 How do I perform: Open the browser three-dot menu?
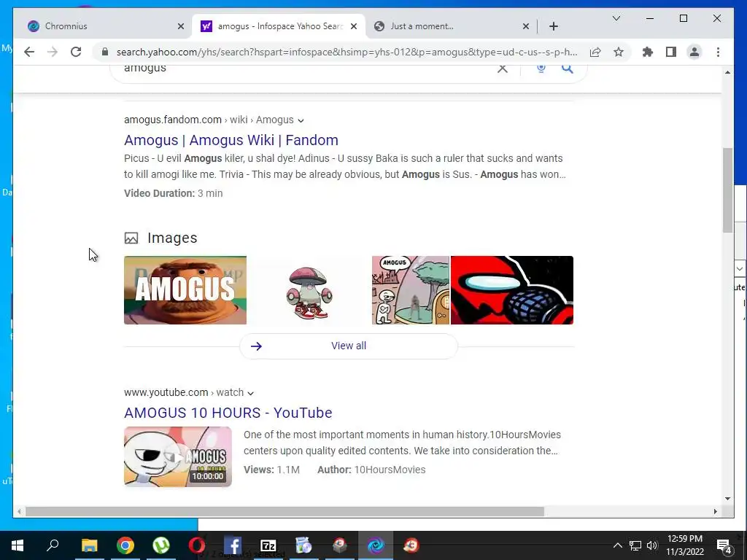(x=718, y=52)
